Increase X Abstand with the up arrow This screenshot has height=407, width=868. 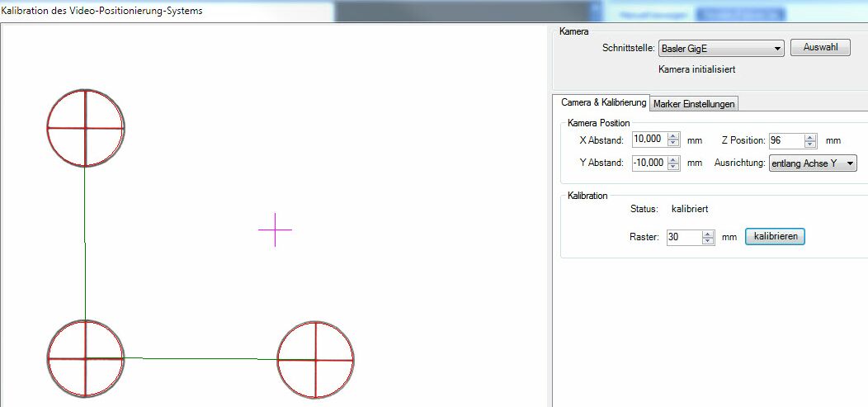[673, 137]
